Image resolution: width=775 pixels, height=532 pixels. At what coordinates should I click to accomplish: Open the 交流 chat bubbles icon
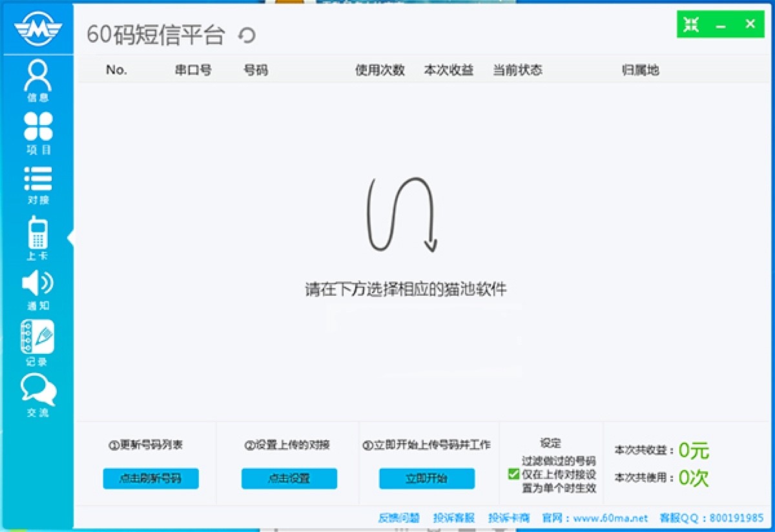click(x=38, y=390)
